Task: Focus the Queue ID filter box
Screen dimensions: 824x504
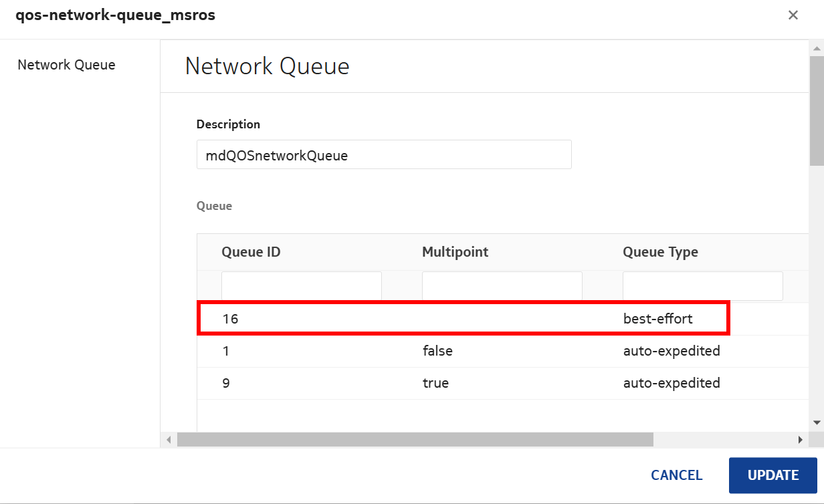Action: (x=301, y=286)
